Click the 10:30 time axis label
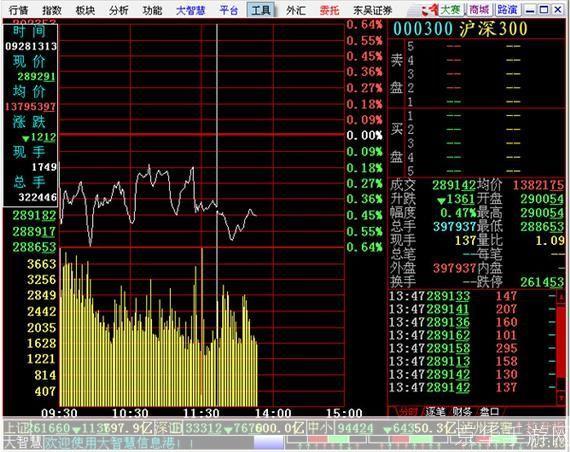 point(130,413)
